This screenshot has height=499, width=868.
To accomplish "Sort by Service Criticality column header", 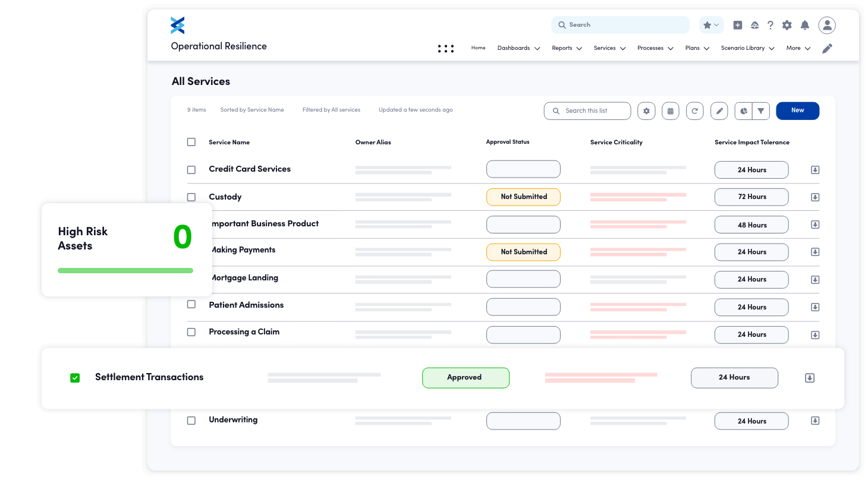I will [617, 143].
